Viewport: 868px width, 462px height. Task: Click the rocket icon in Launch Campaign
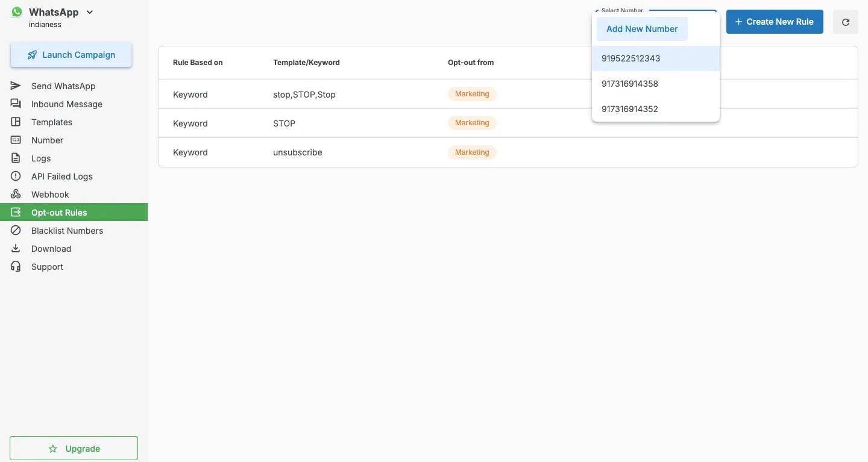[33, 55]
